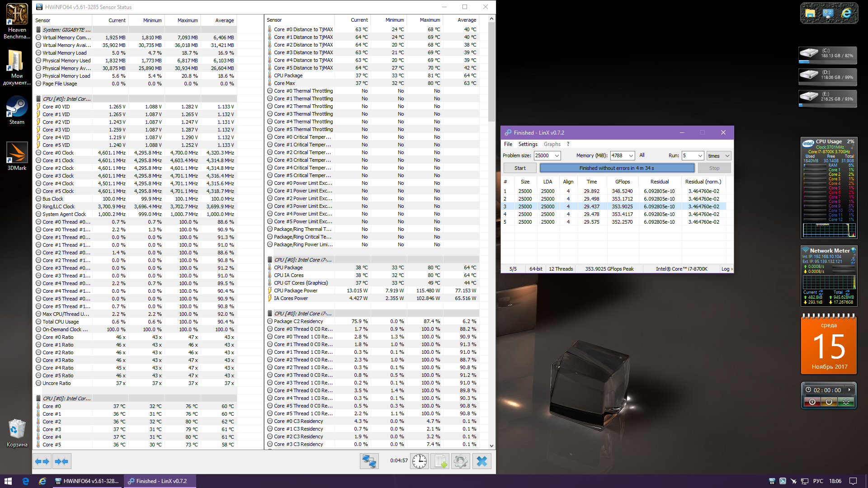Open HWiNFO remote network monitoring icon

[369, 461]
